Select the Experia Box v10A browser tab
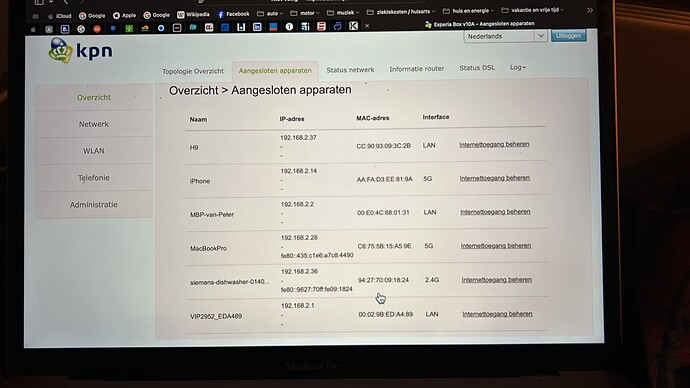Image resolution: width=690 pixels, height=388 pixels. click(480, 24)
